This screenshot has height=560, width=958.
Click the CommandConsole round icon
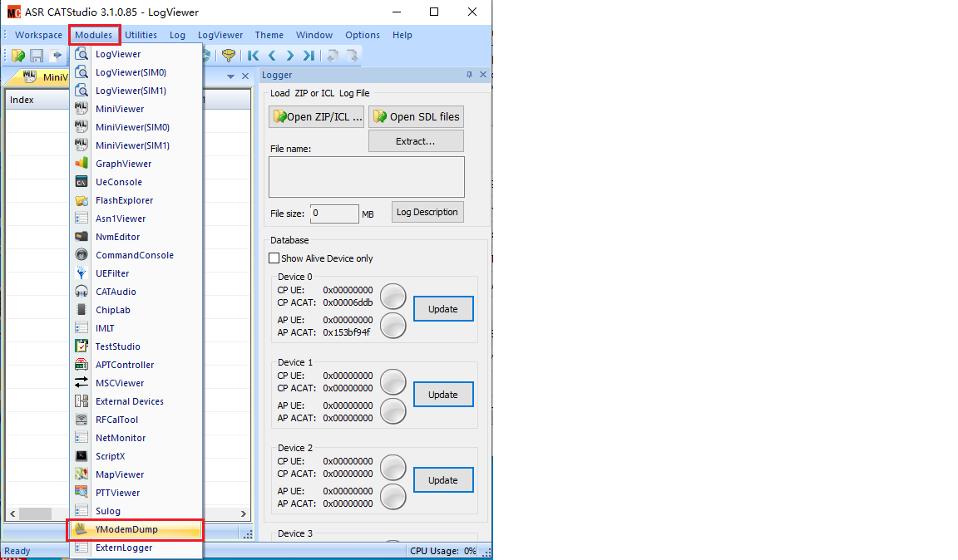tap(81, 254)
